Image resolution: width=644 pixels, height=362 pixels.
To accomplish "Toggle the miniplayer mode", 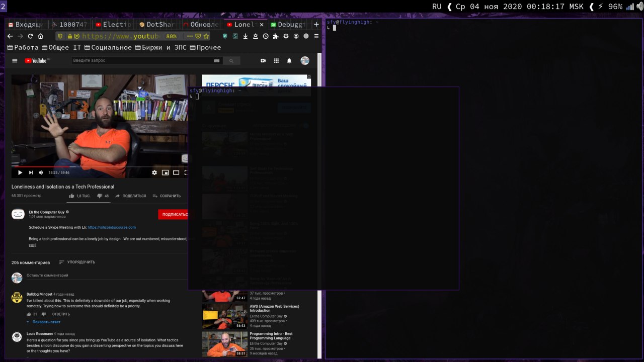I will [x=165, y=172].
